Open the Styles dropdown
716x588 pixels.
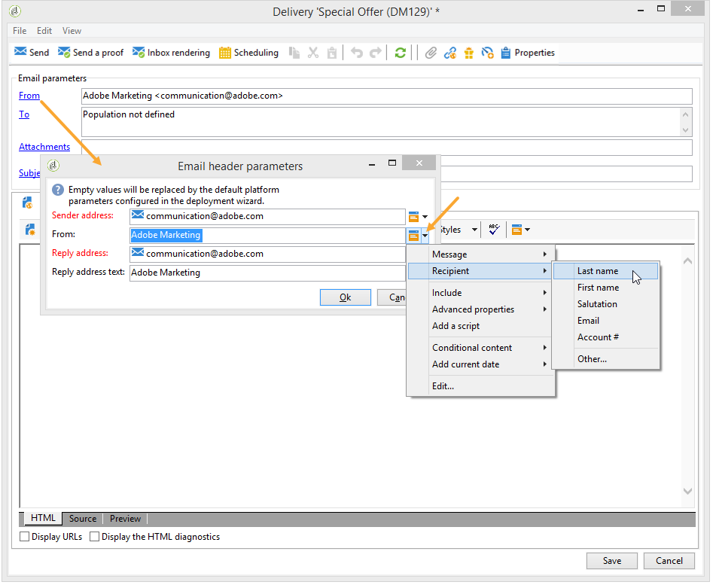(x=459, y=229)
